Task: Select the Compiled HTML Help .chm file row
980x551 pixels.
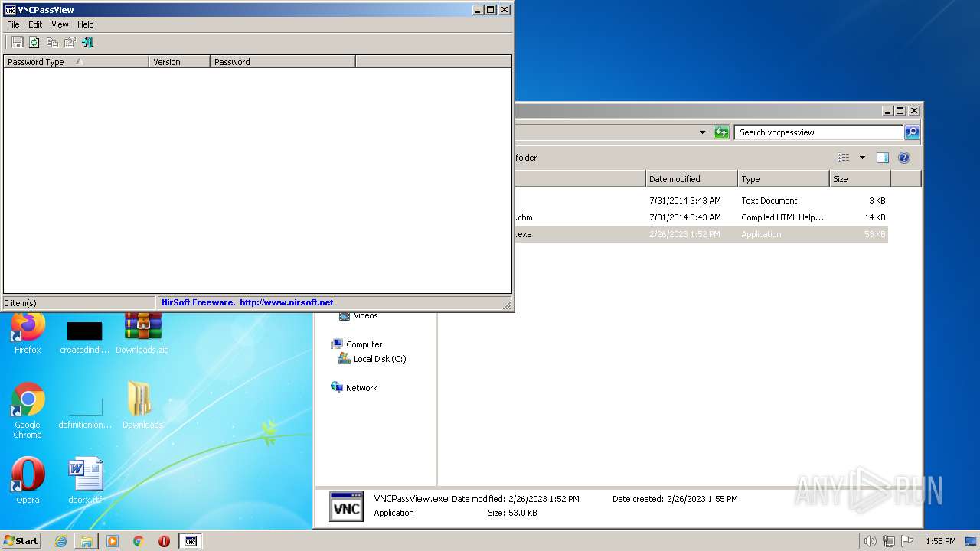Action: click(701, 217)
